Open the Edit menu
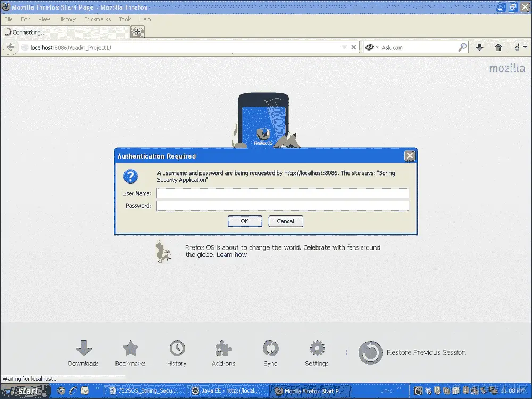The width and height of the screenshot is (532, 399). pos(26,19)
